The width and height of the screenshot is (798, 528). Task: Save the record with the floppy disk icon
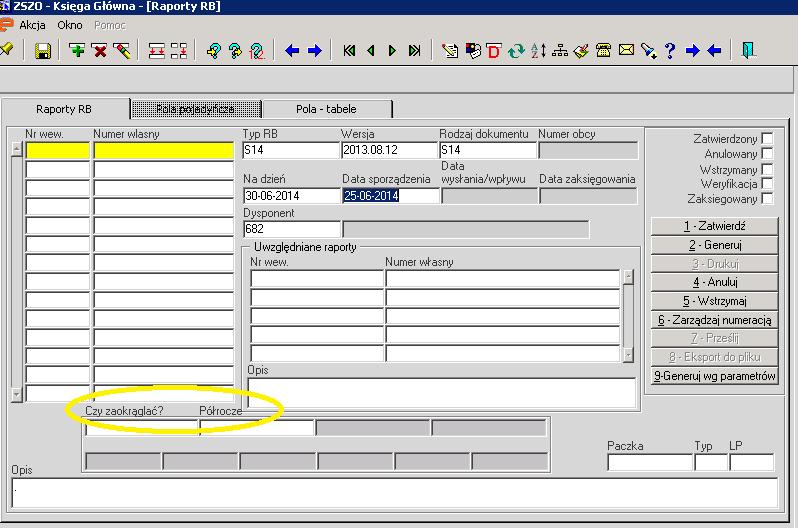click(x=43, y=50)
